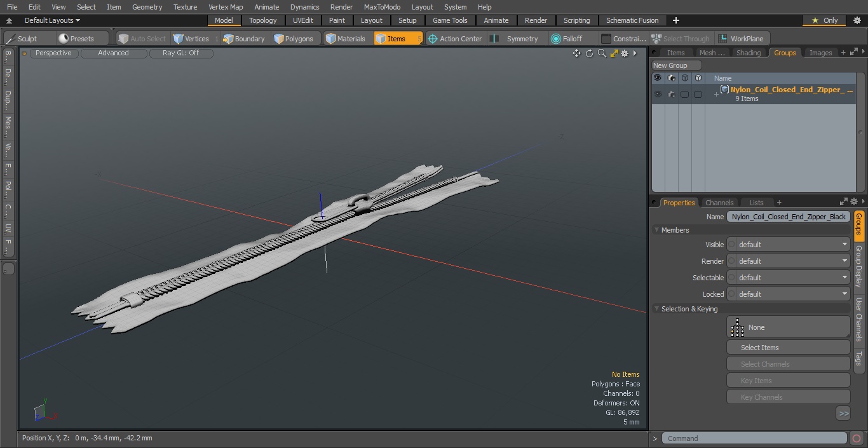Viewport: 868px width, 448px height.
Task: Click the New Group button
Action: [676, 65]
